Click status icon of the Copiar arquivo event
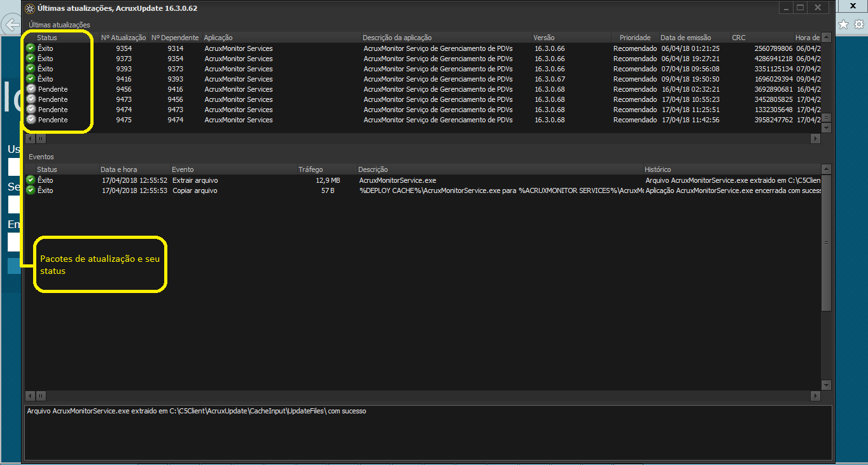Image resolution: width=868 pixels, height=465 pixels. [31, 190]
